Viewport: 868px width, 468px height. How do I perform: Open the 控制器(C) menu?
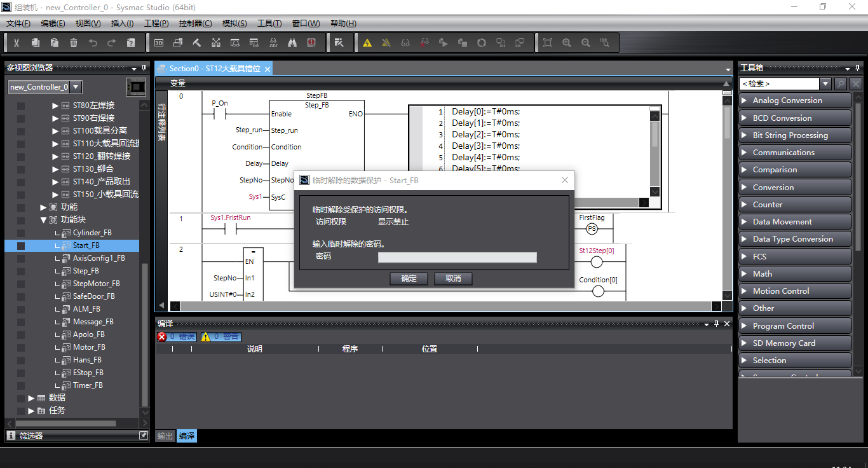pos(195,24)
